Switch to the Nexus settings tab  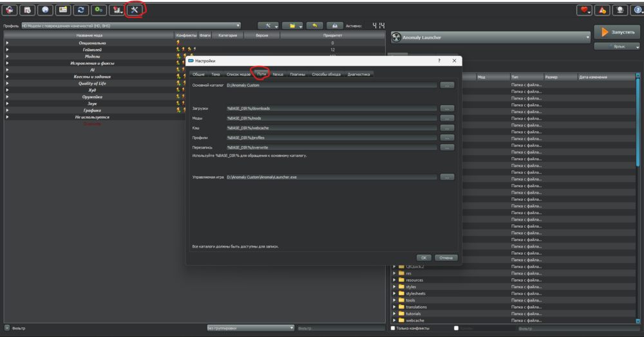point(278,75)
